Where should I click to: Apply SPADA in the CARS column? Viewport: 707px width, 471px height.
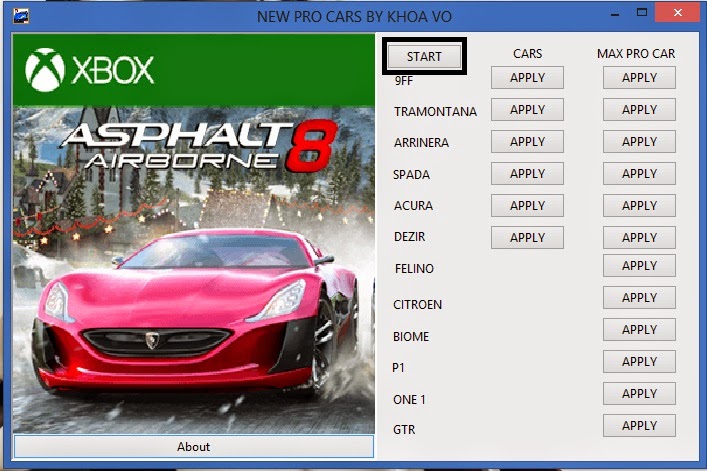tap(527, 174)
